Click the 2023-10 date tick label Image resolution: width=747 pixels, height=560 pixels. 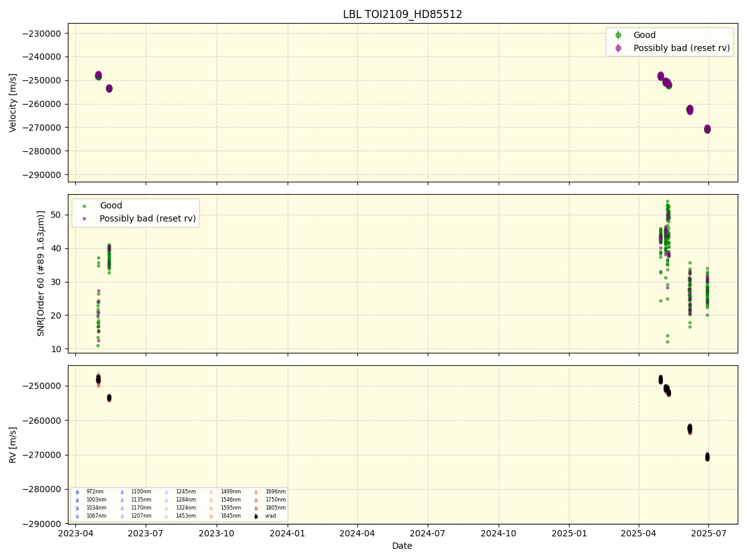[217, 533]
